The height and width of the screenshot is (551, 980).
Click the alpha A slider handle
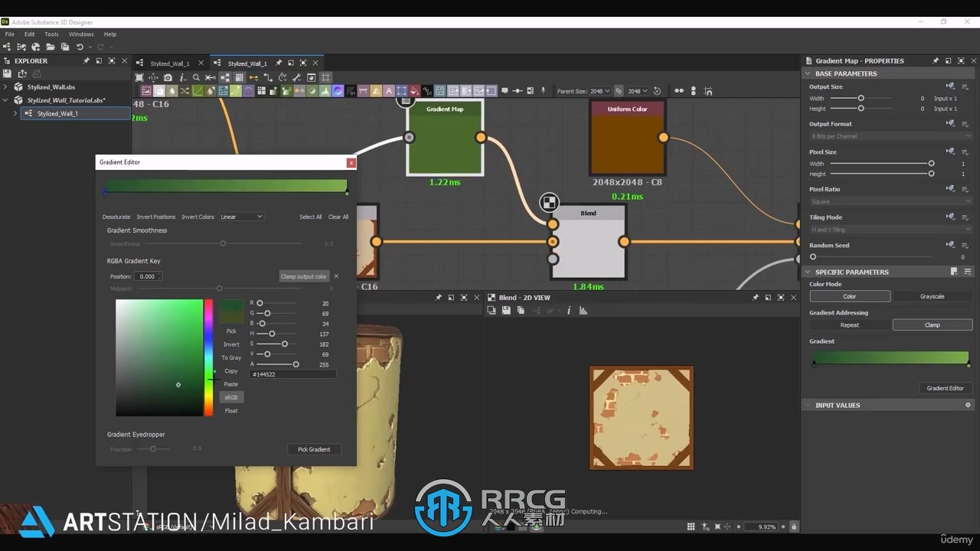click(x=296, y=364)
